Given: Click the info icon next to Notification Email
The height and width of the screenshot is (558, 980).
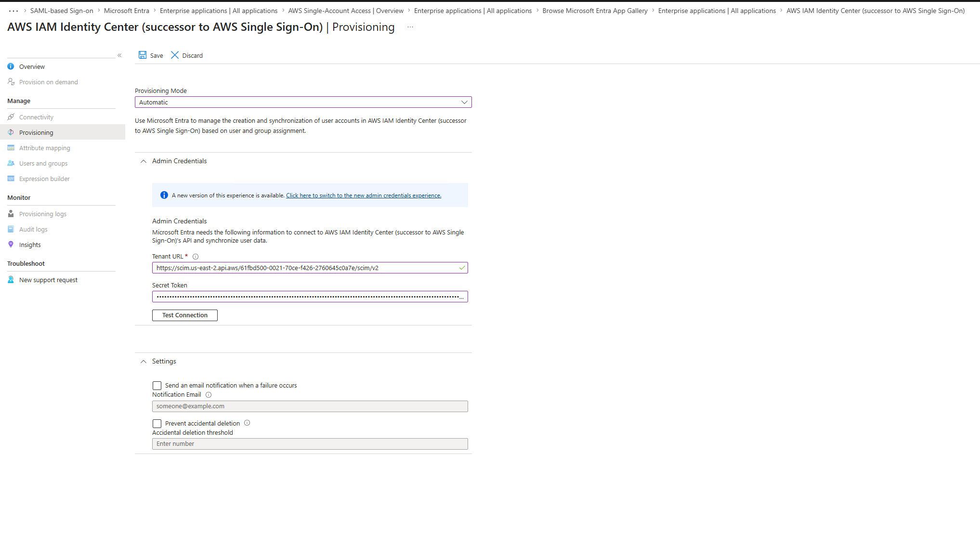Looking at the screenshot, I should point(209,395).
